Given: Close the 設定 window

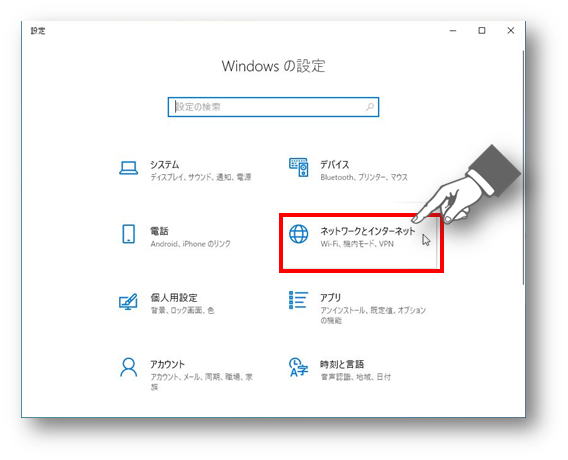Looking at the screenshot, I should [511, 31].
